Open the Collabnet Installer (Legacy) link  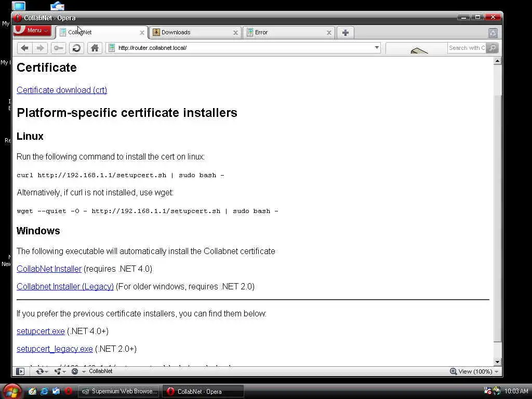[65, 286]
